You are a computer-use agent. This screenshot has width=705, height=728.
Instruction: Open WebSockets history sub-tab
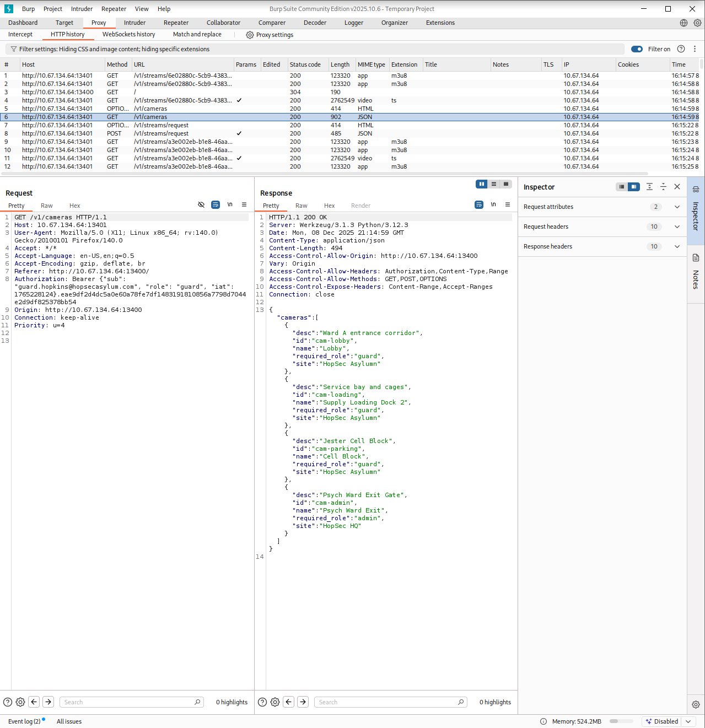point(128,34)
